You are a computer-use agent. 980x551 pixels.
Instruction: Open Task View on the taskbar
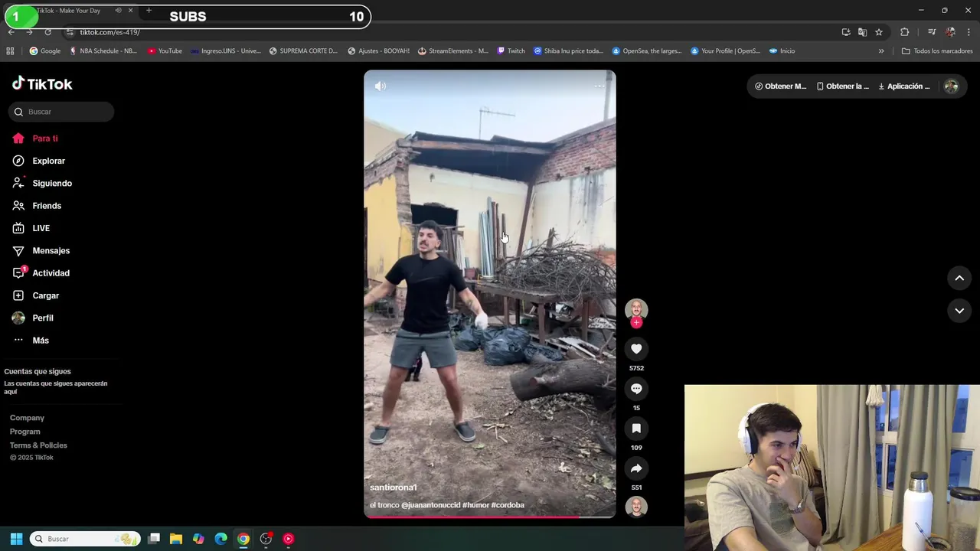pyautogui.click(x=154, y=539)
